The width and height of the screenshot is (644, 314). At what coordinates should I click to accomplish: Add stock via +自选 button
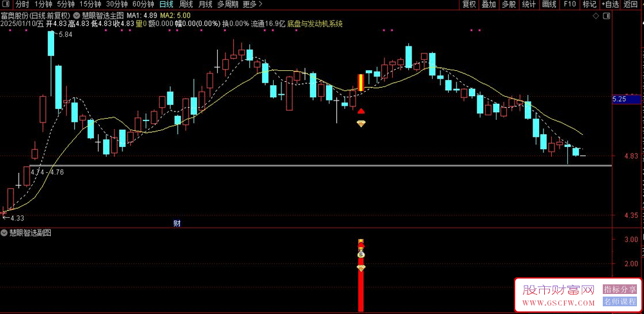point(611,5)
